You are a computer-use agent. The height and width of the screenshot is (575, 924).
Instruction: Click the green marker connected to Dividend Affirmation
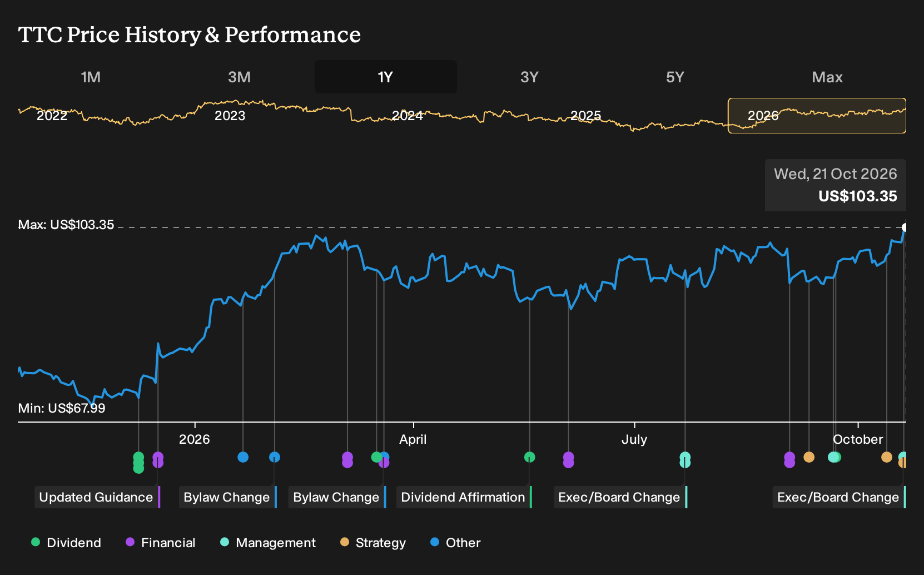click(530, 457)
